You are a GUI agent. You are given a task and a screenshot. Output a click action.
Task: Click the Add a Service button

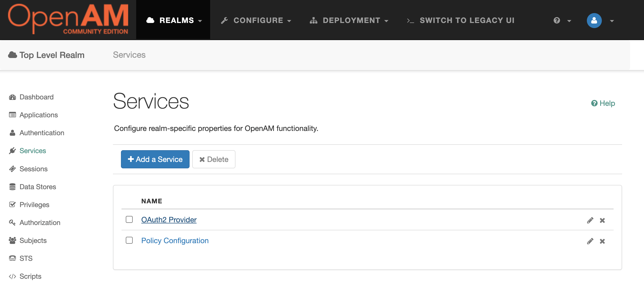155,159
